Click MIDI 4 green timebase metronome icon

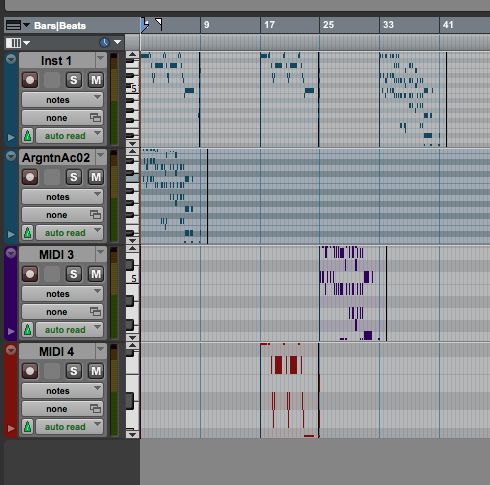(x=28, y=427)
